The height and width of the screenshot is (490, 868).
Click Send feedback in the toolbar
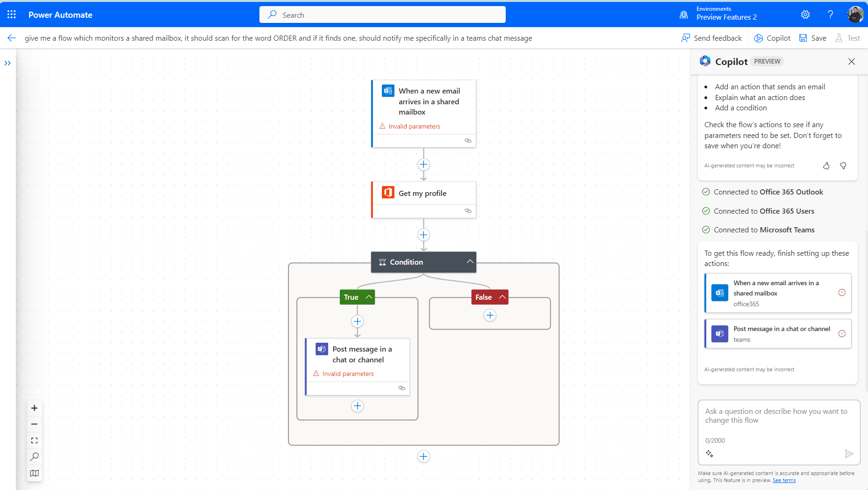point(711,38)
